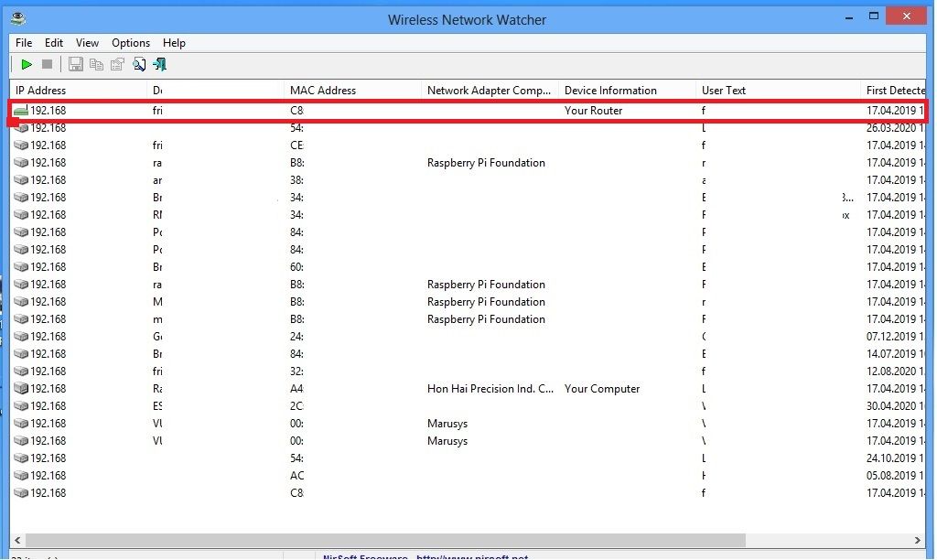The width and height of the screenshot is (937, 560).
Task: Start scanning with the green play icon
Action: tap(27, 64)
